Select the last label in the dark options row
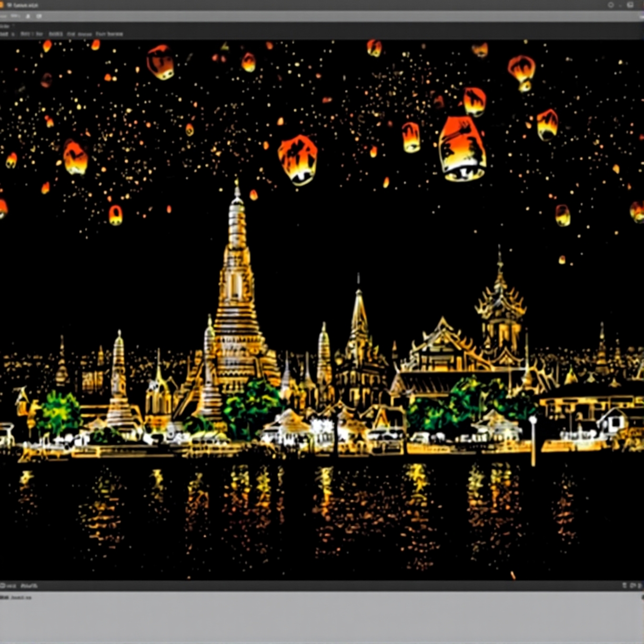Screen dimensions: 644x644 click(109, 34)
